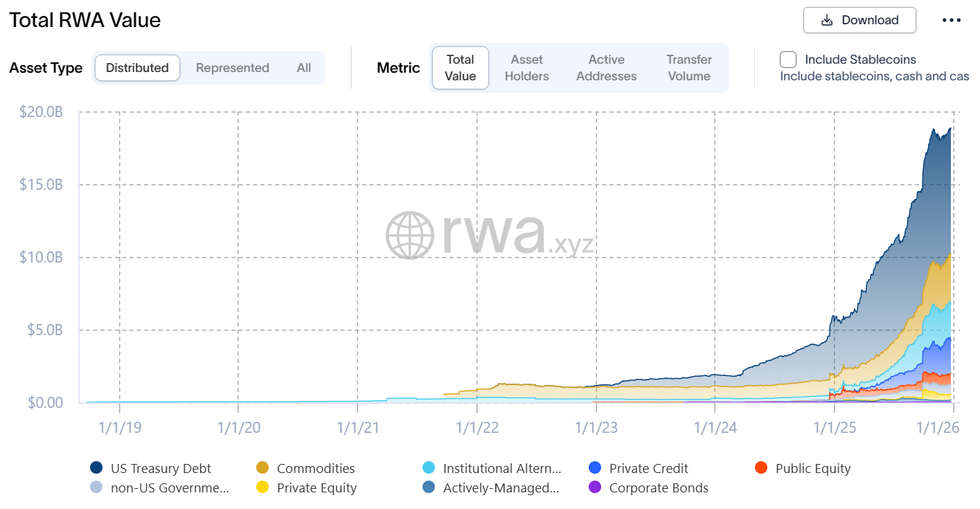Click the Private Equity legend dot
Viewport: 980px width, 509px height.
(x=262, y=488)
